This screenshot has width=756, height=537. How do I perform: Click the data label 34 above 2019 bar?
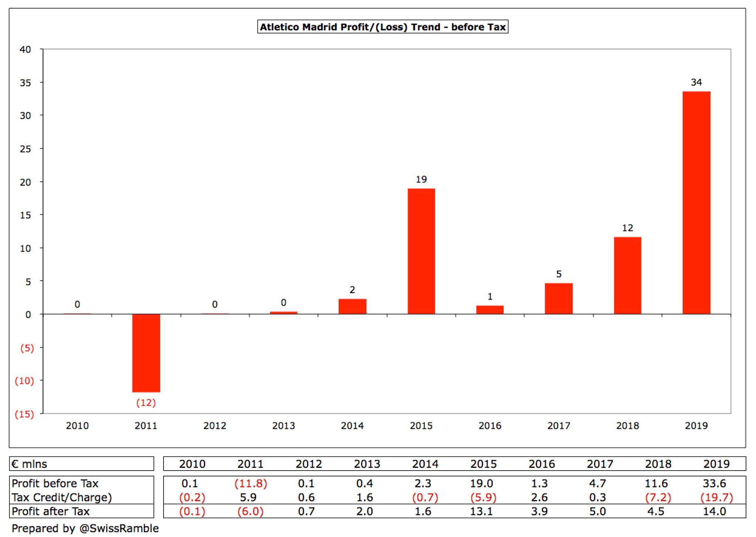[696, 82]
